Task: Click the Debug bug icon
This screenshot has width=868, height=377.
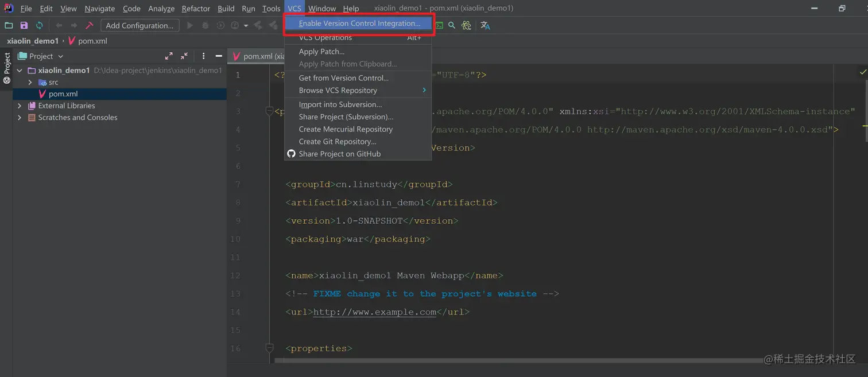Action: (205, 25)
